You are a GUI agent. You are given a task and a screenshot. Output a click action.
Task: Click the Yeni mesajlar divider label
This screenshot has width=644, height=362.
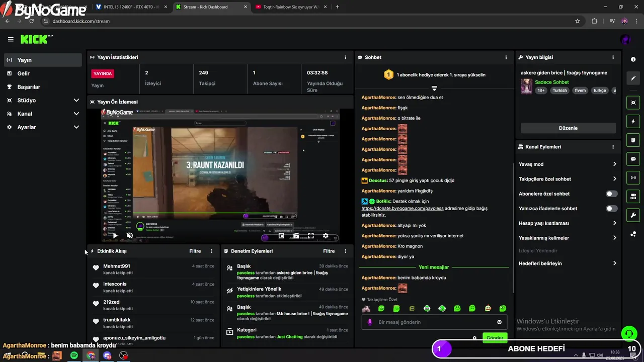(434, 267)
